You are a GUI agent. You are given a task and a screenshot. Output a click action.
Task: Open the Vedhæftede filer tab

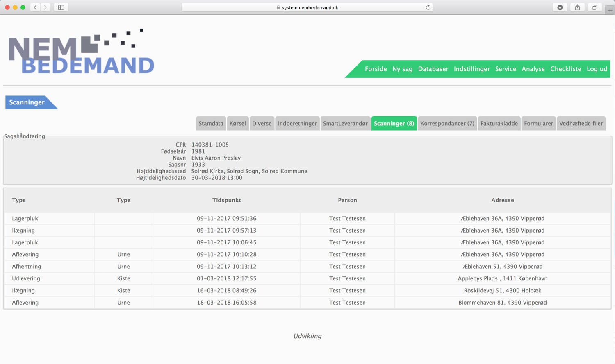tap(581, 123)
